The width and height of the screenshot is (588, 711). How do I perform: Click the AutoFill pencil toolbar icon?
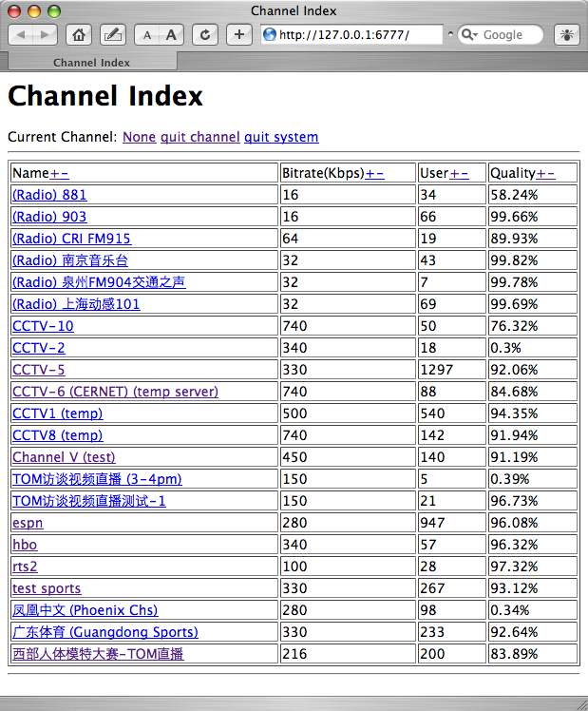(x=113, y=34)
